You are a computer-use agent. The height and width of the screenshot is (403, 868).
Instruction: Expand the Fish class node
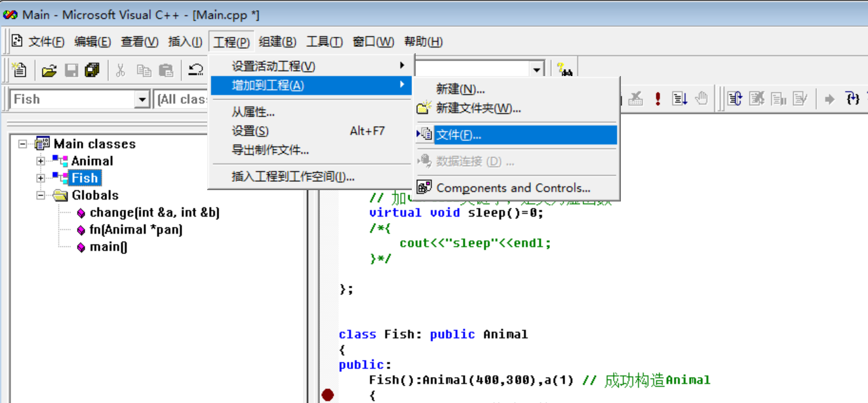click(x=41, y=178)
